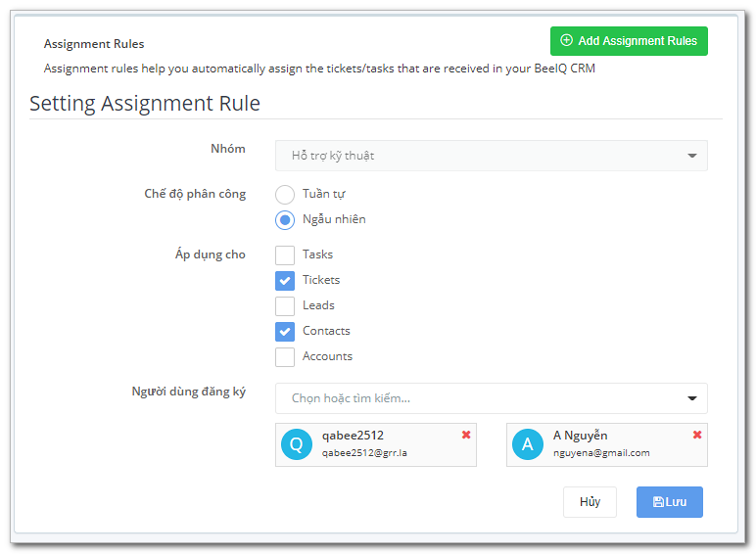Viewport: 756px width, 554px height.
Task: Click the A avatar of A Nguyễn
Action: 528,444
